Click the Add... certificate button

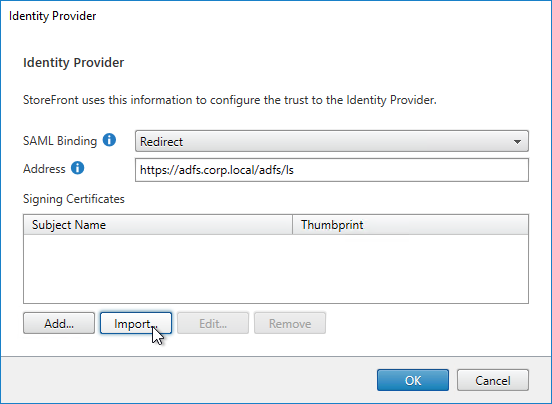[x=59, y=323]
